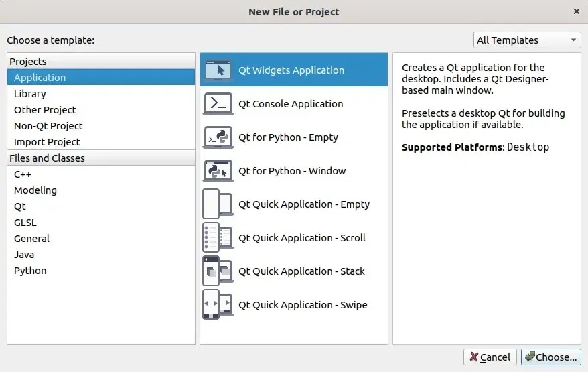Click the Files and Classes section header
Screen dimensions: 588x372
(101, 158)
